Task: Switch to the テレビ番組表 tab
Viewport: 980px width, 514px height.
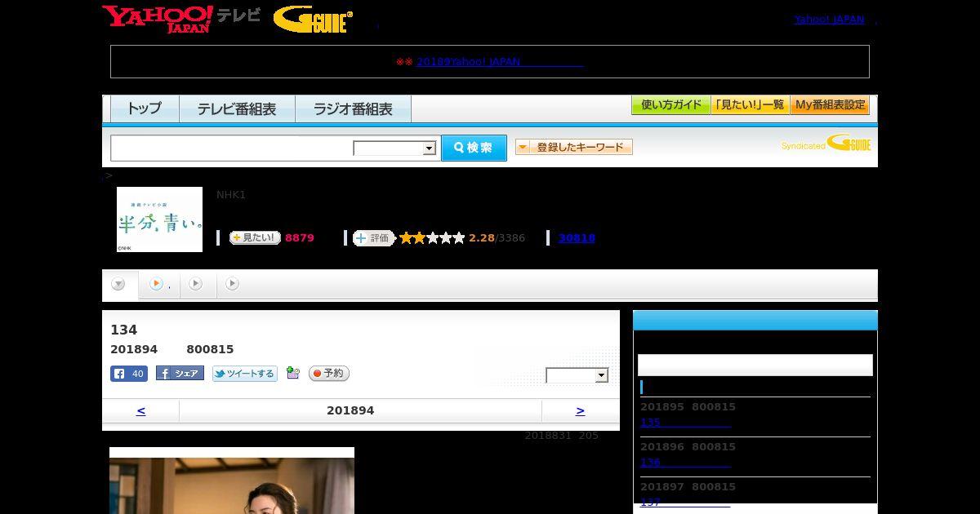Action: (237, 109)
